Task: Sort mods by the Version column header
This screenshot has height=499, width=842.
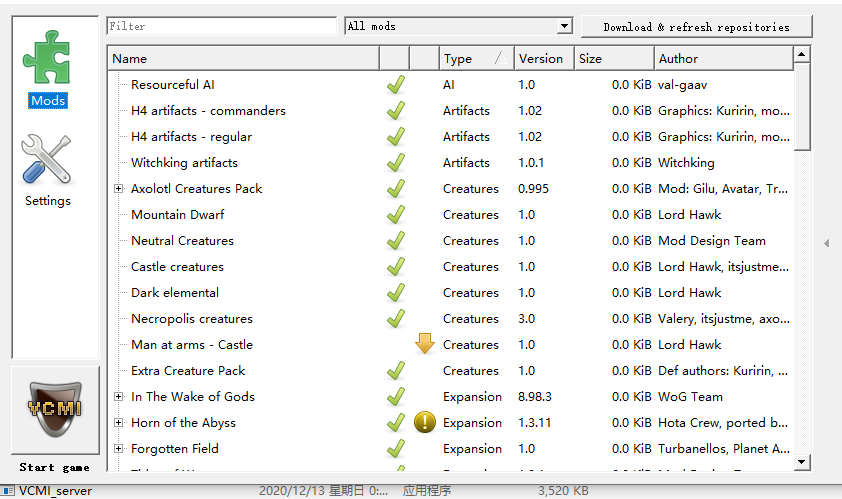Action: click(543, 59)
